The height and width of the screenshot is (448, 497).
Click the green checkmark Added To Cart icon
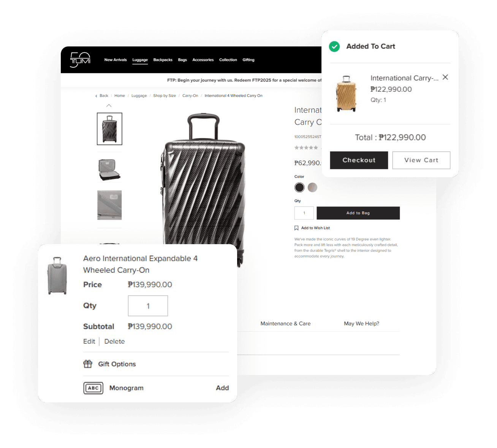(x=334, y=46)
